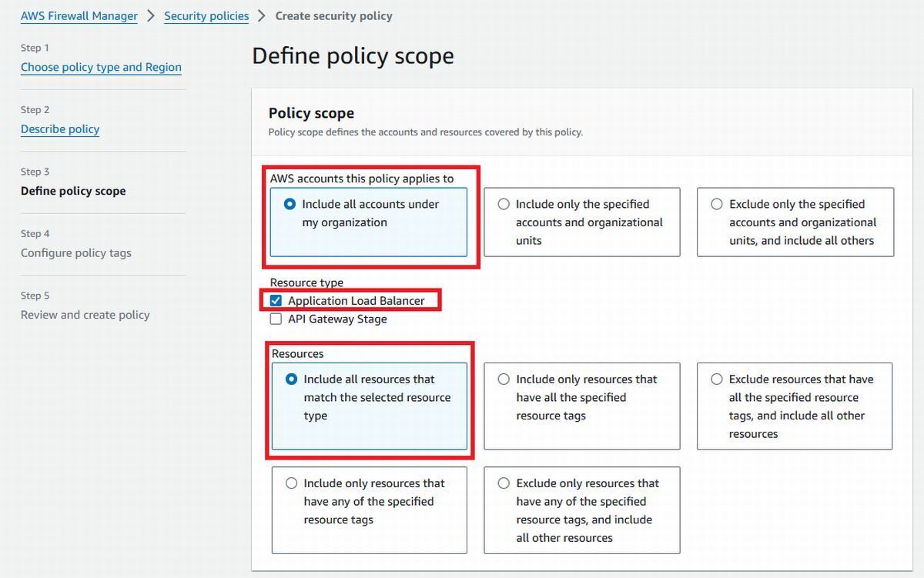This screenshot has width=924, height=578.
Task: Go to Security policies breadcrumb
Action: (x=206, y=15)
